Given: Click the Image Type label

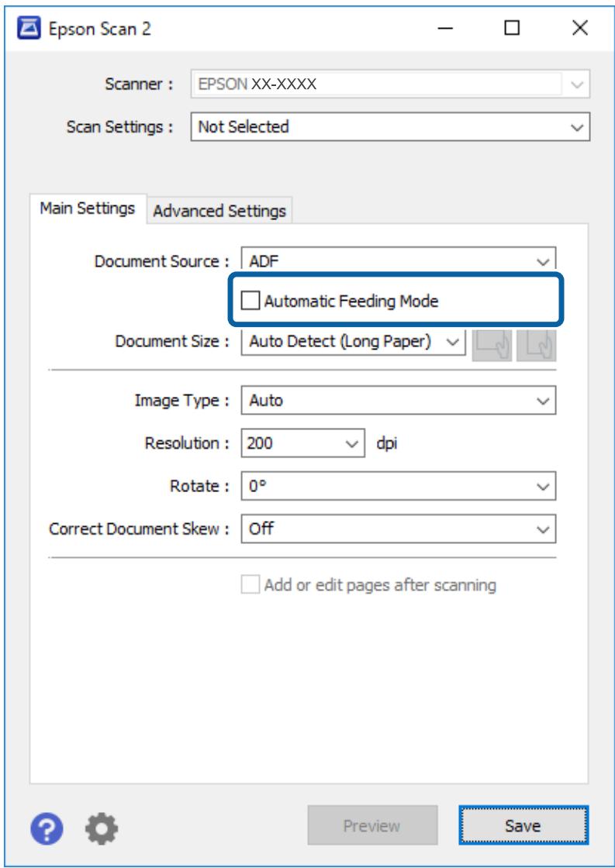Looking at the screenshot, I should [x=181, y=401].
